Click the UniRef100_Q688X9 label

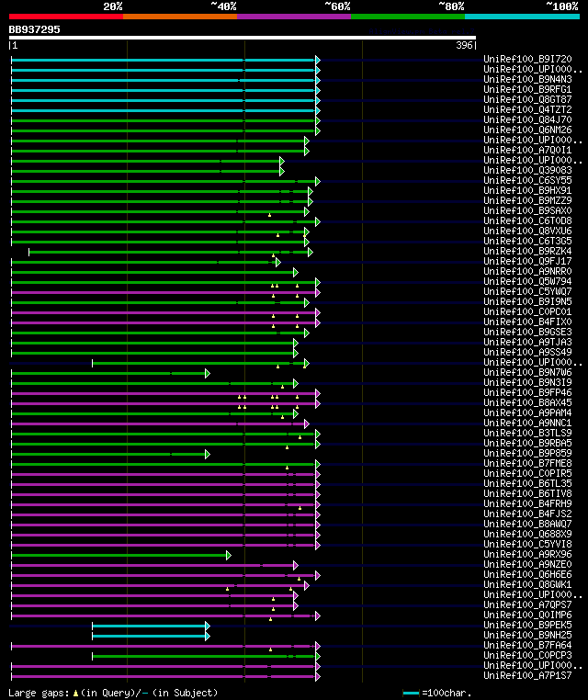tap(527, 534)
